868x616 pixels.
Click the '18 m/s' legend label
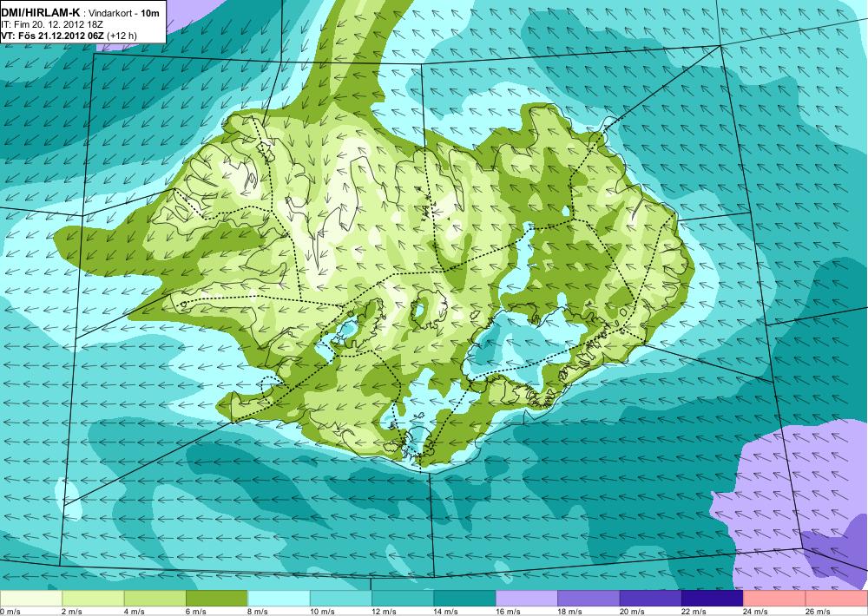coord(570,612)
